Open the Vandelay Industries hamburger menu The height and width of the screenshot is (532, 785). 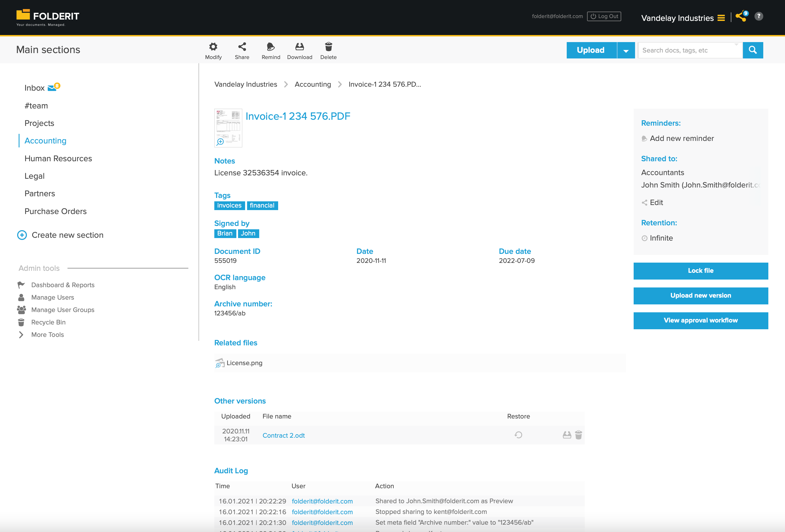(x=721, y=18)
